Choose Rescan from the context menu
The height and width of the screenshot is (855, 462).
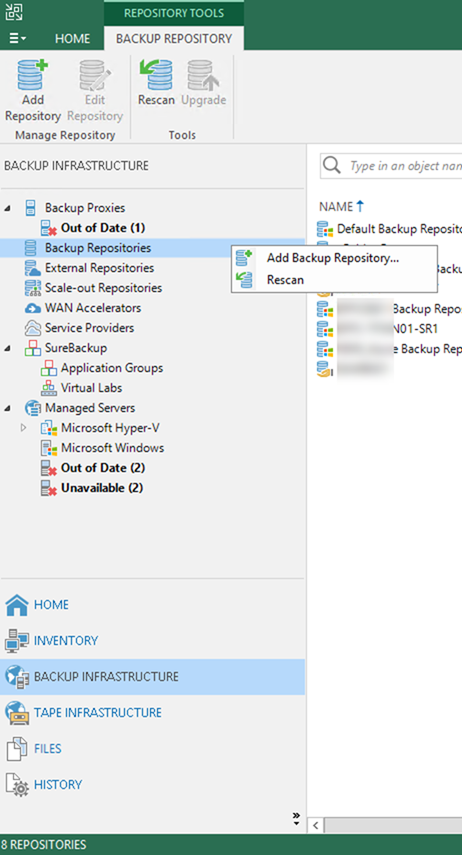tap(333, 280)
